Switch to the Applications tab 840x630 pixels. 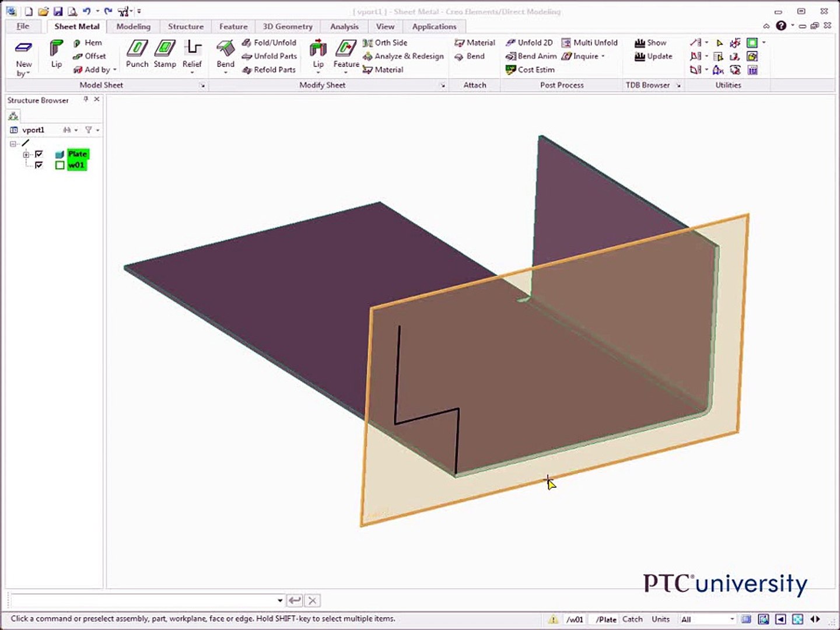click(x=434, y=26)
